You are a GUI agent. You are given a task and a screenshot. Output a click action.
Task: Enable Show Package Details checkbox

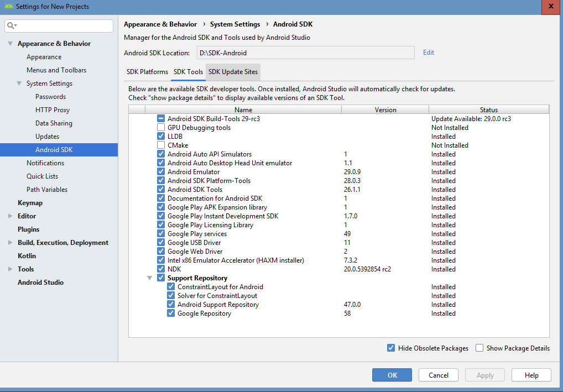coord(479,348)
